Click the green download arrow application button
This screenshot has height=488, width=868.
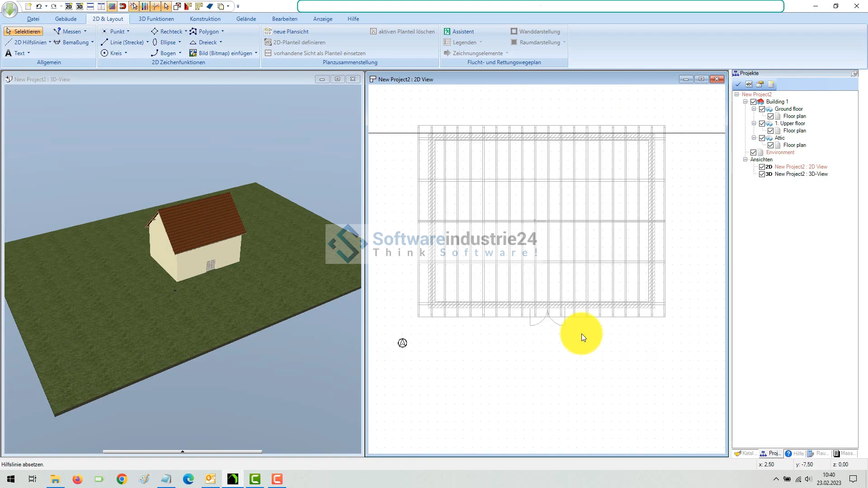click(x=9, y=8)
